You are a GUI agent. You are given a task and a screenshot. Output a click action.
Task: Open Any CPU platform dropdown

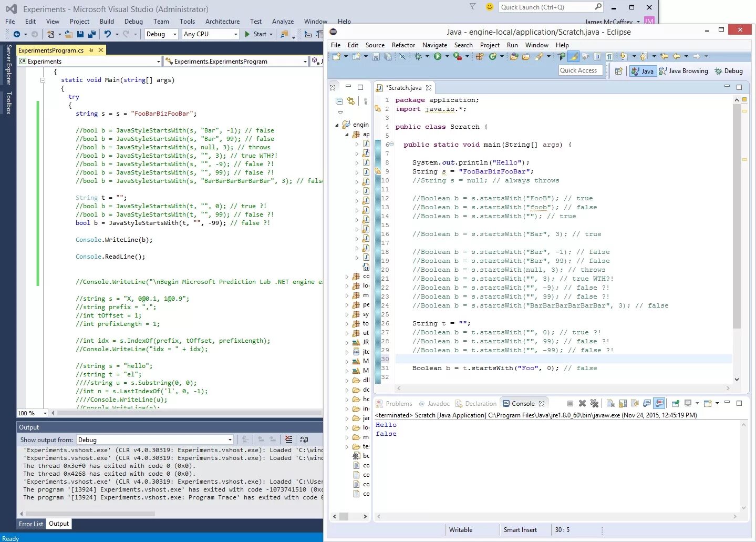click(210, 34)
